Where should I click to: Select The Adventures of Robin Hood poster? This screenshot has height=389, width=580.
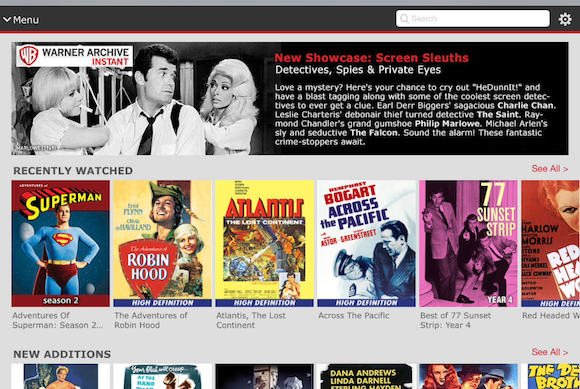pos(162,243)
